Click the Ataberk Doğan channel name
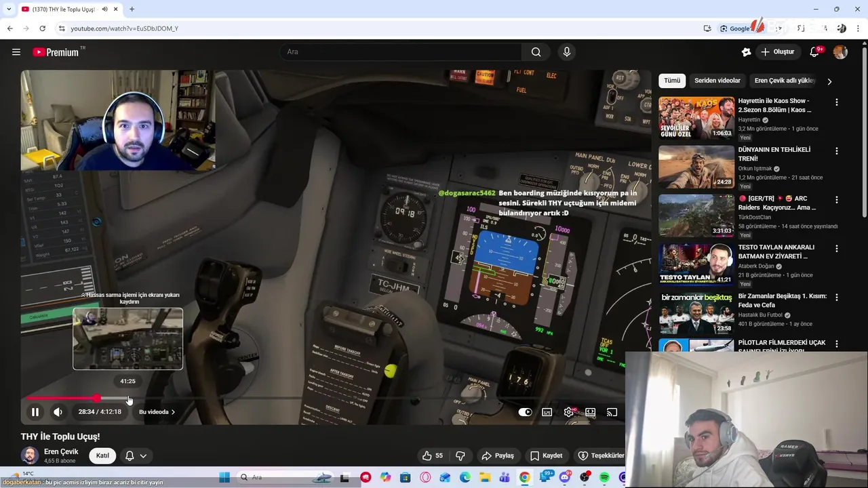The height and width of the screenshot is (488, 868). click(x=757, y=266)
